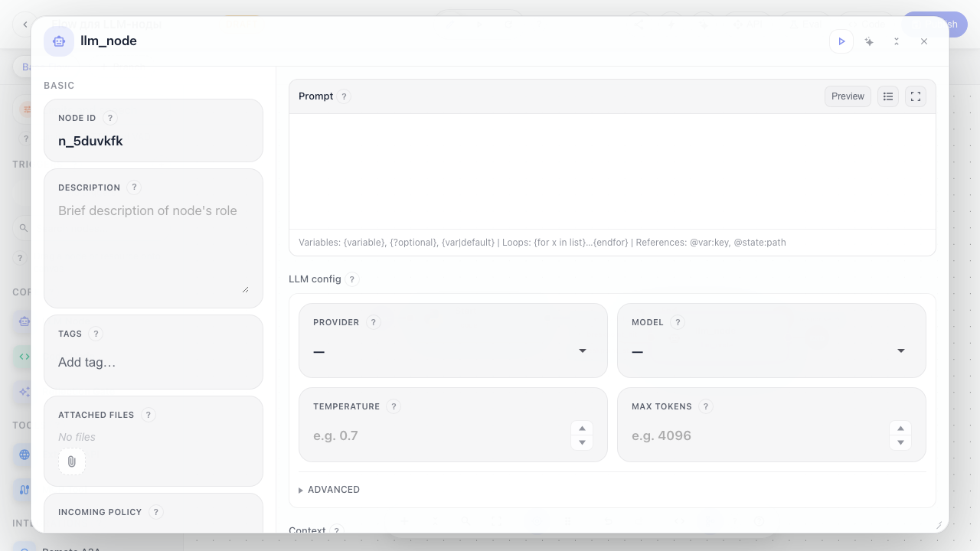
Task: Click the AI sparkle assist icon
Action: [x=869, y=41]
